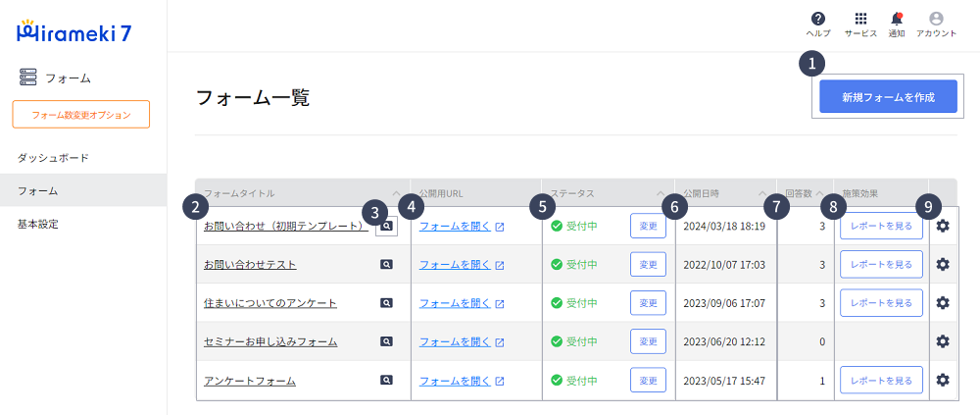
Task: Click date 2023/09/06 17:07
Action: 724,303
